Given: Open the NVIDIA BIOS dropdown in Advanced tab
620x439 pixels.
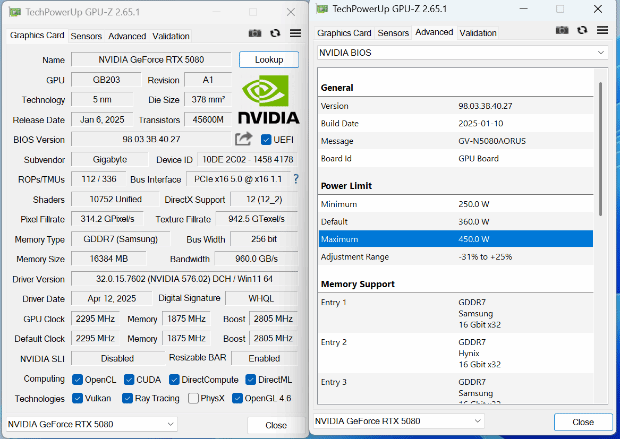Looking at the screenshot, I should click(x=462, y=53).
